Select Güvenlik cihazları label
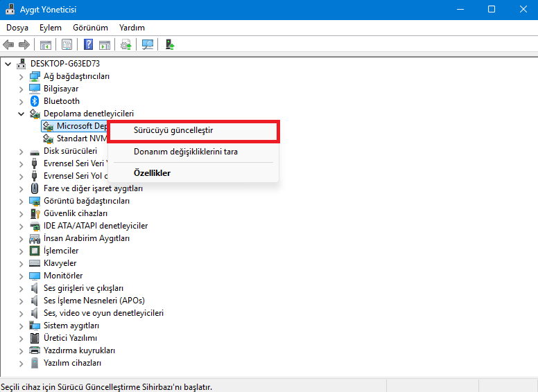538x392 pixels. [76, 213]
